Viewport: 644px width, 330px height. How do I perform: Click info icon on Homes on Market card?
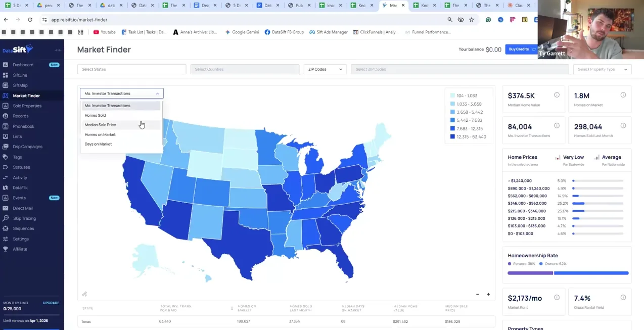[x=623, y=95]
